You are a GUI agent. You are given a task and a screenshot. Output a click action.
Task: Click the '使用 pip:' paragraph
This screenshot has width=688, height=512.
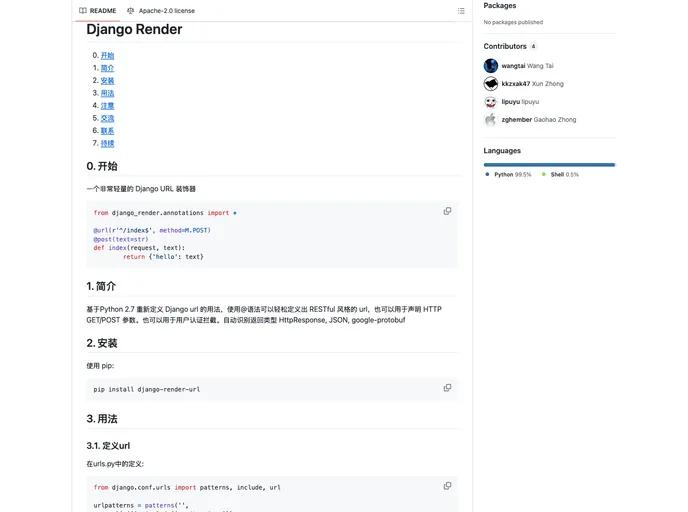click(x=100, y=366)
